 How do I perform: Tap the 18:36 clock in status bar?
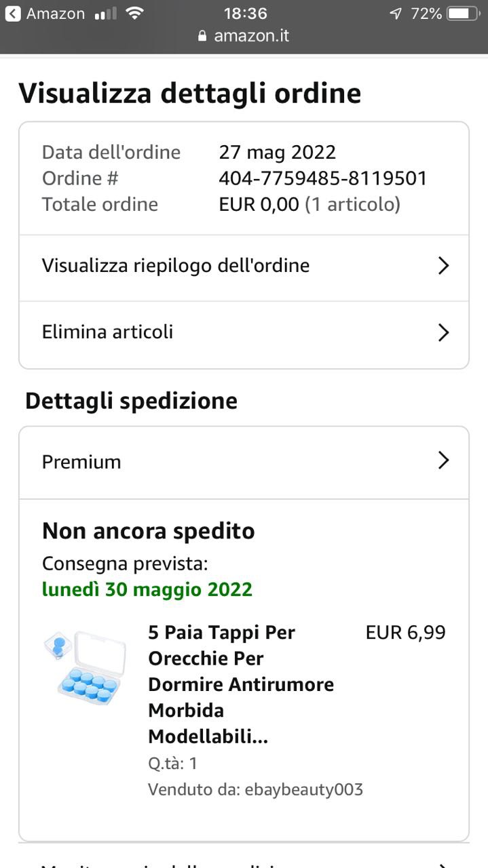click(x=245, y=14)
